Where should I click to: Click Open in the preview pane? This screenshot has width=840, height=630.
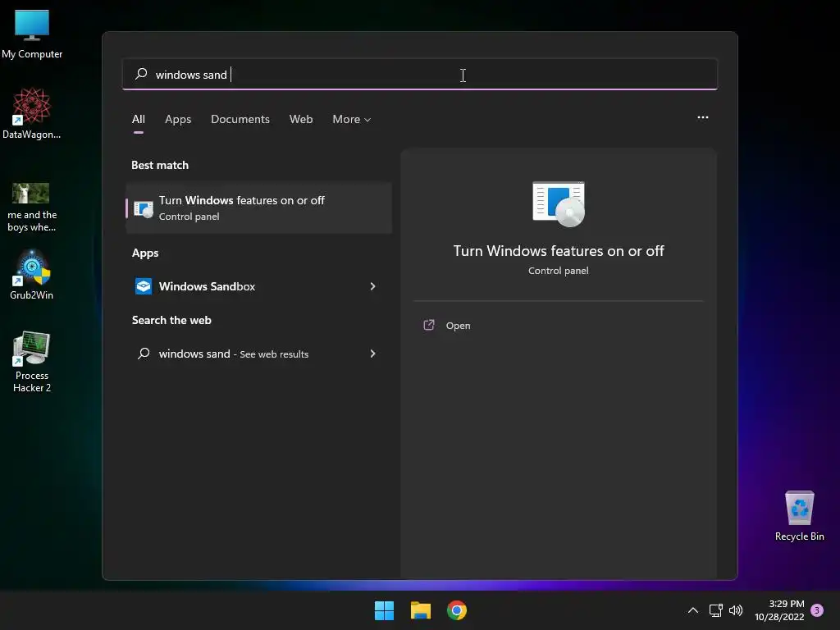[458, 326]
